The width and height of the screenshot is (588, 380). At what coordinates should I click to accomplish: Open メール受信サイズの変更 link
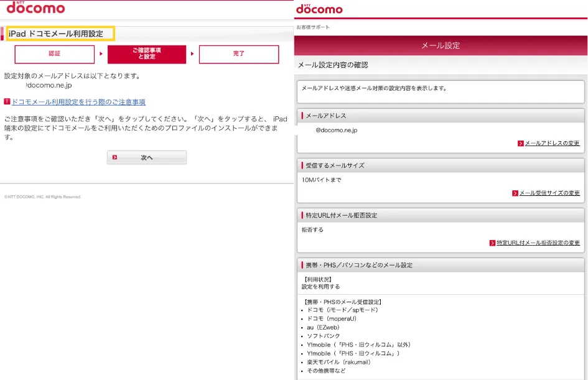pyautogui.click(x=549, y=193)
